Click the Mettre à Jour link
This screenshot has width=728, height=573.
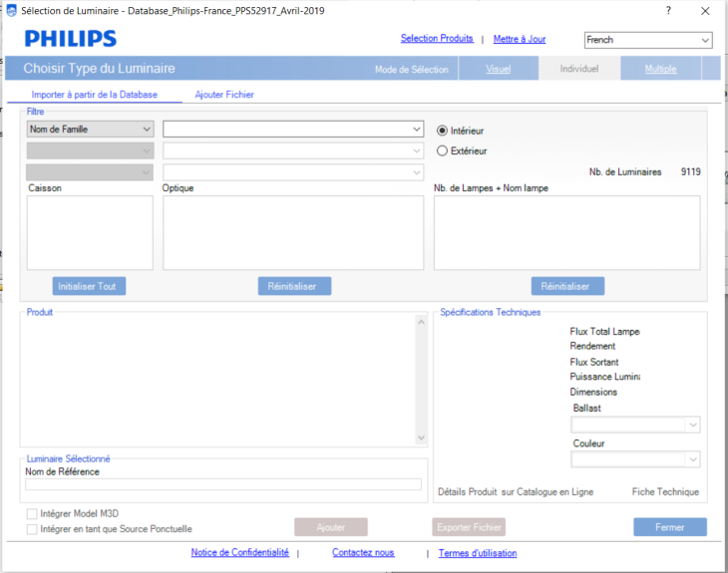coord(520,40)
